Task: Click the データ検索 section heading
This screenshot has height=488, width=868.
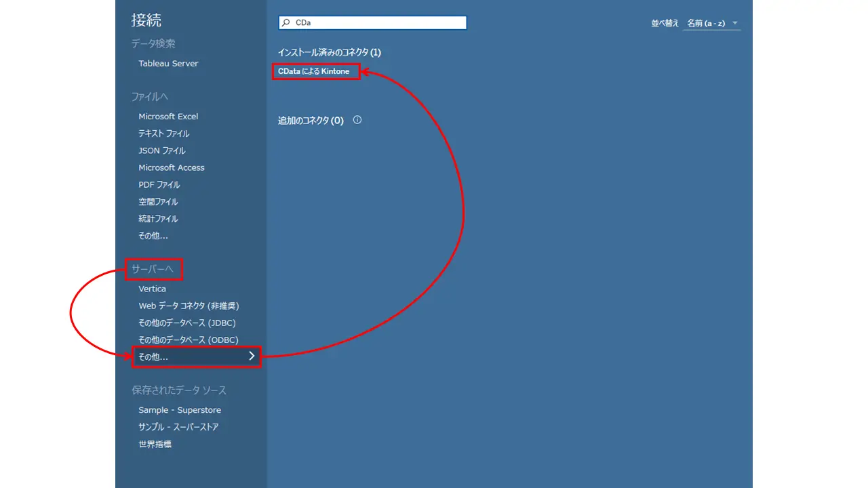Action: 153,43
